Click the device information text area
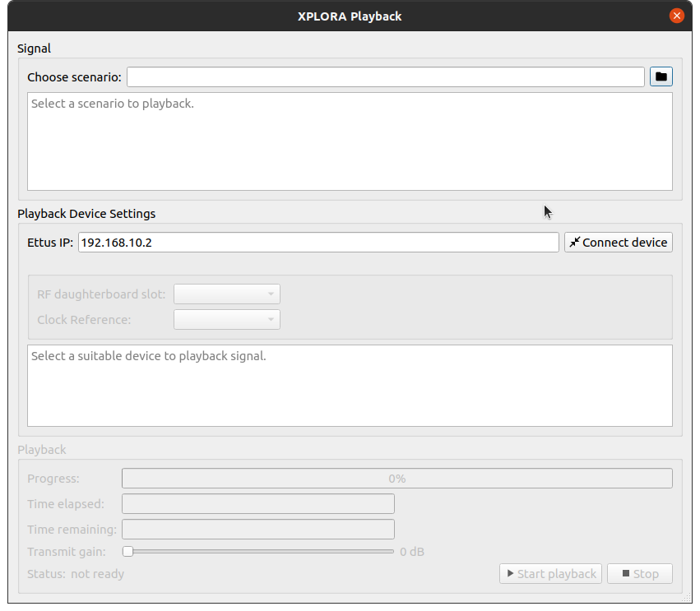 click(x=350, y=386)
